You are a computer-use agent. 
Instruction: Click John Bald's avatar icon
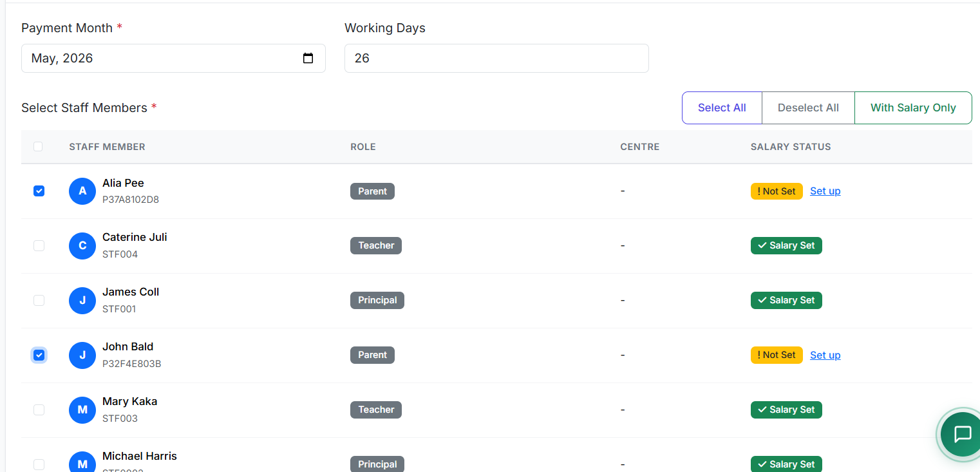82,355
